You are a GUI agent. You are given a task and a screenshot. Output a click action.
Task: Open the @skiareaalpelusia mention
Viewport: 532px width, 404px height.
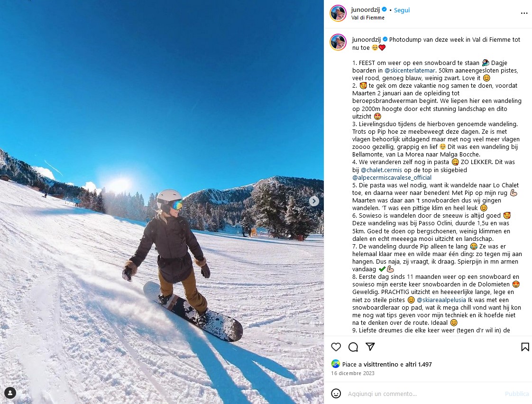pos(441,300)
